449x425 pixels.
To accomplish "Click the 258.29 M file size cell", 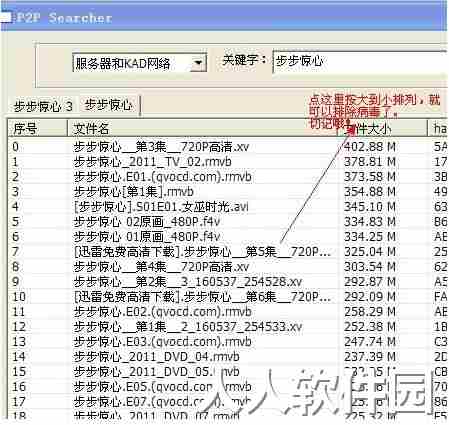I will coord(370,312).
